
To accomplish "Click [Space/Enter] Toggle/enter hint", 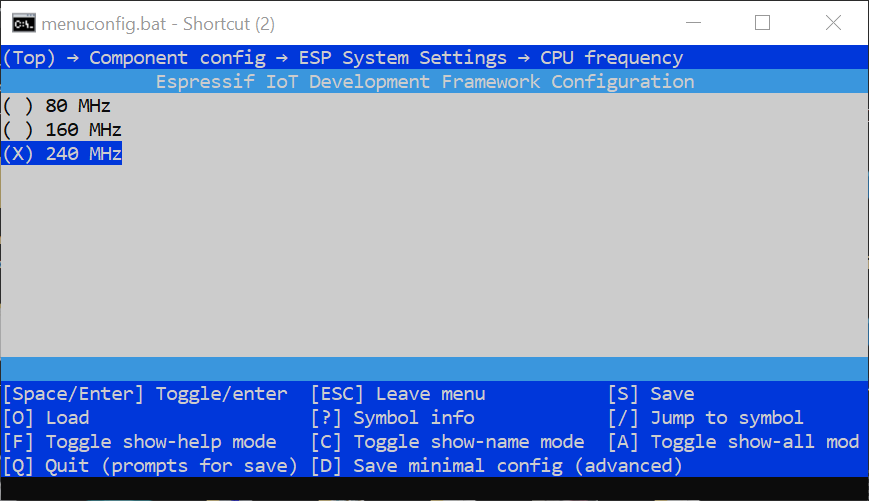I will (x=145, y=394).
